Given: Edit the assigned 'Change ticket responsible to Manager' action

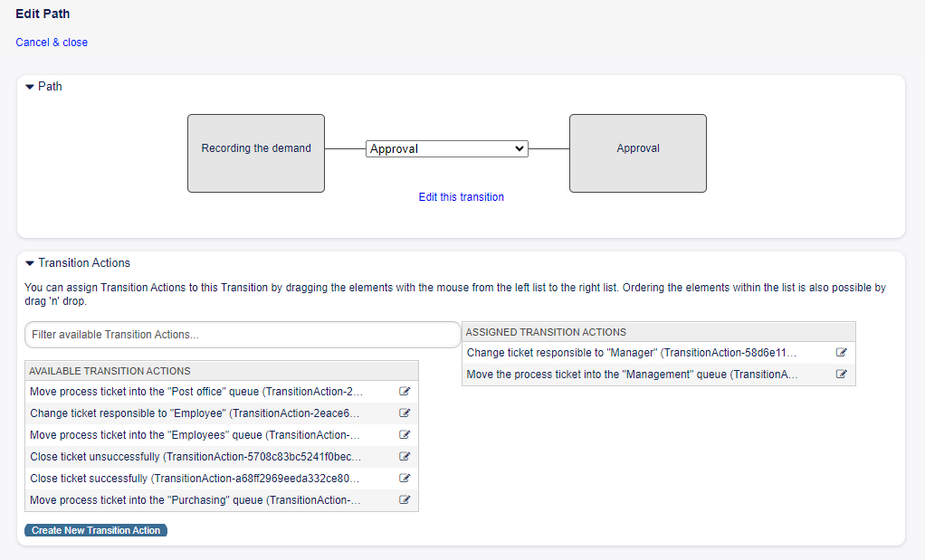Looking at the screenshot, I should click(x=841, y=352).
